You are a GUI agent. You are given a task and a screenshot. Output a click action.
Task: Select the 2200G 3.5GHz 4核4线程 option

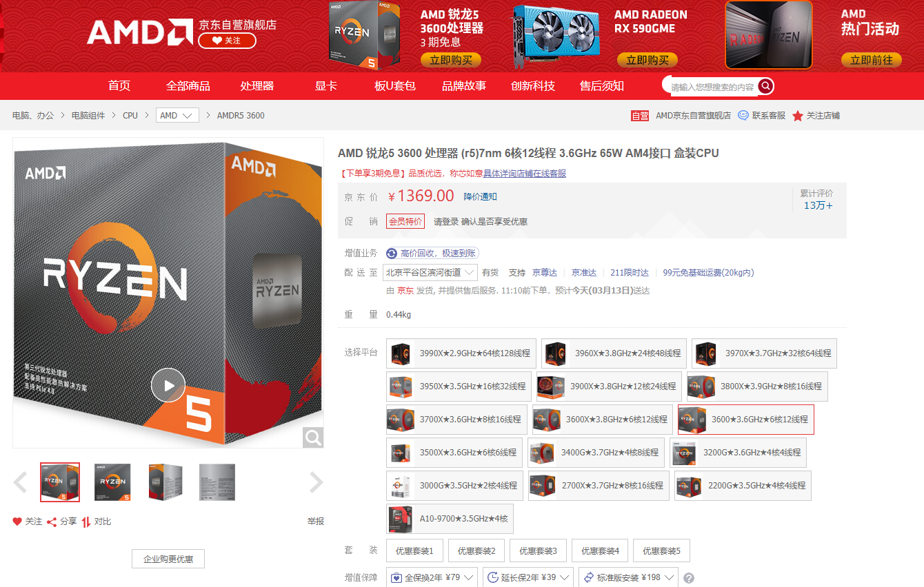tap(743, 486)
